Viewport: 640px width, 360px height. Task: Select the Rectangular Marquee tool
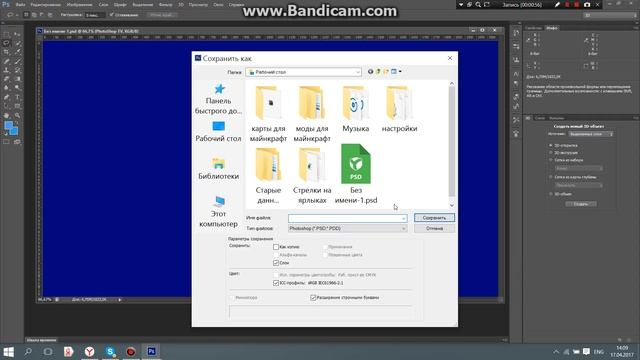(6, 34)
